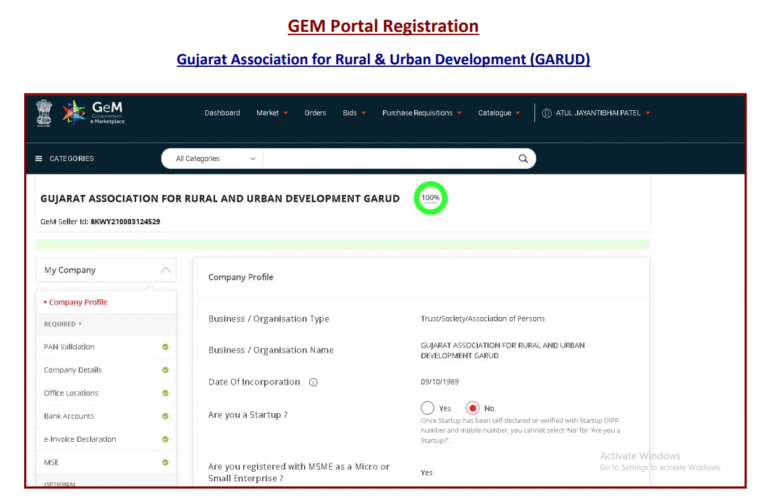Click the search magnifier icon
Image resolution: width=768 pixels, height=501 pixels.
click(x=523, y=159)
